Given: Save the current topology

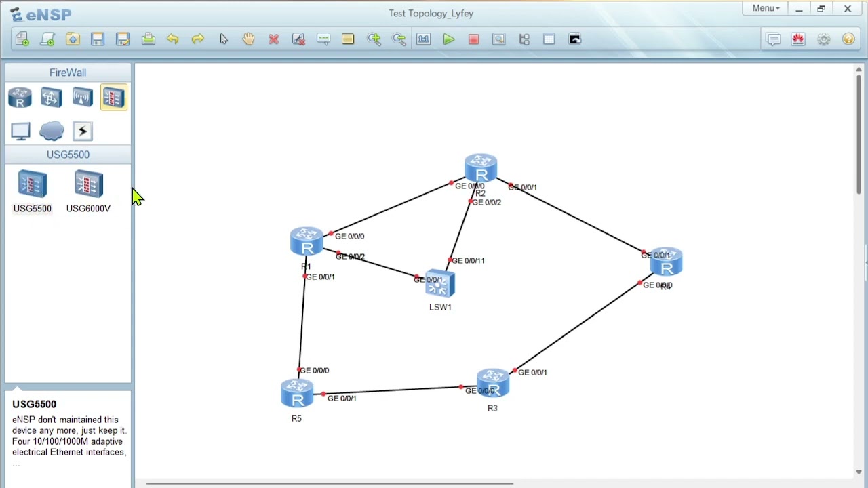Looking at the screenshot, I should tap(98, 39).
